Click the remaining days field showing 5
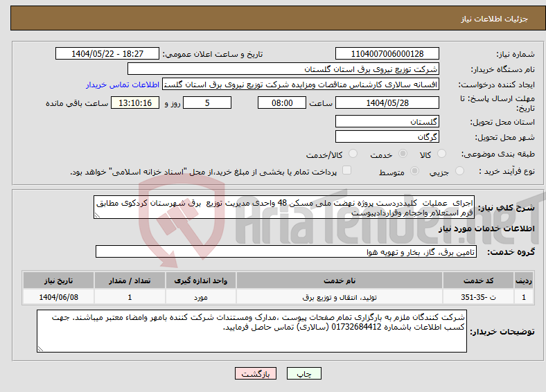546x392 pixels. coord(207,103)
